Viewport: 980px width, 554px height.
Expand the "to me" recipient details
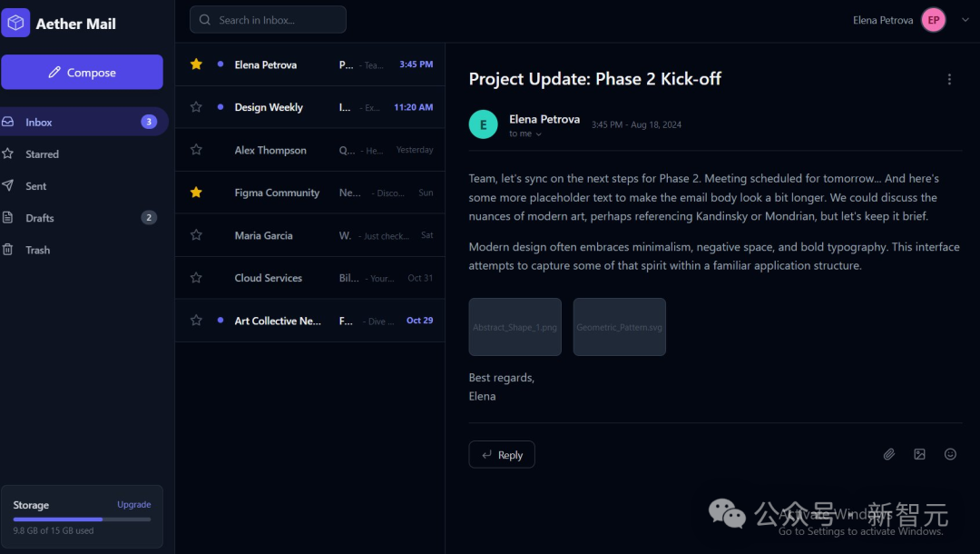pyautogui.click(x=525, y=134)
